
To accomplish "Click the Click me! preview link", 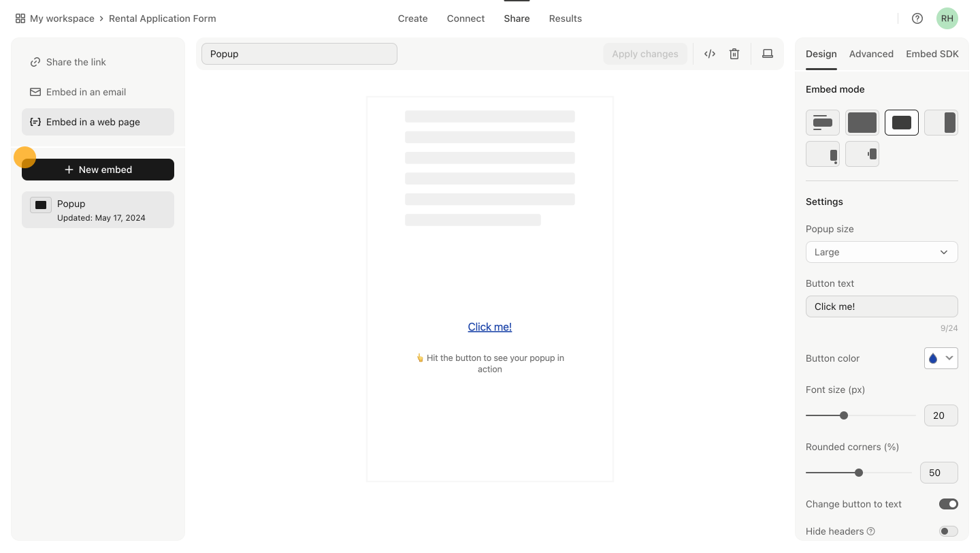I will coord(489,326).
